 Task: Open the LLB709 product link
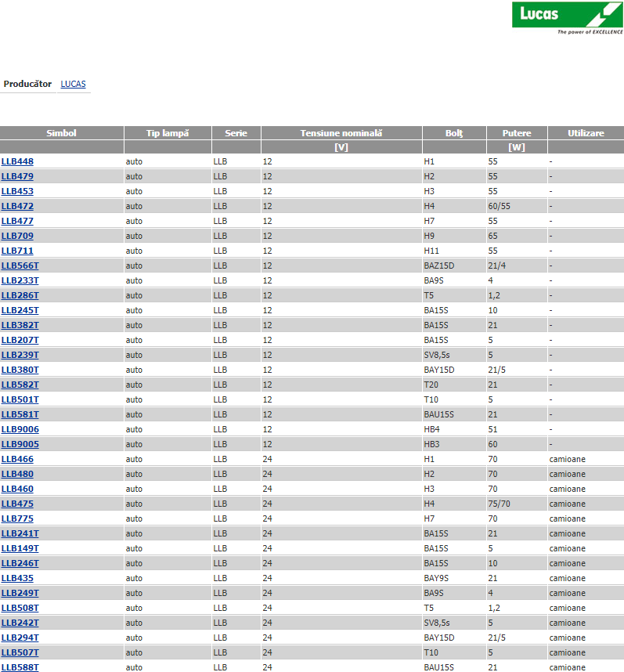17,236
